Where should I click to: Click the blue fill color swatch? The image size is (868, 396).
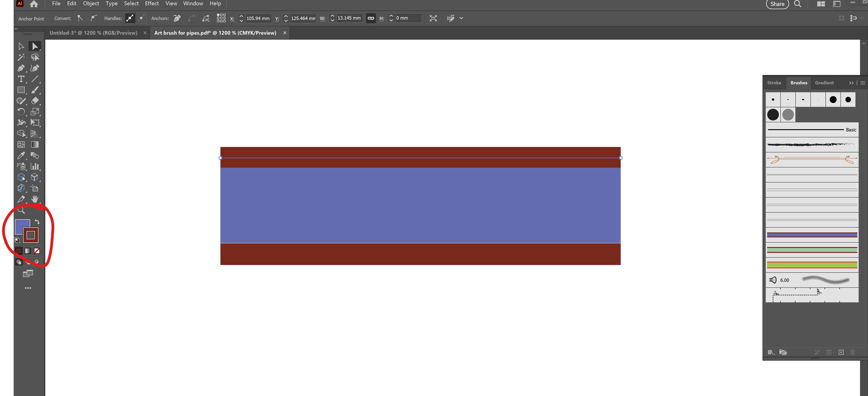20,224
